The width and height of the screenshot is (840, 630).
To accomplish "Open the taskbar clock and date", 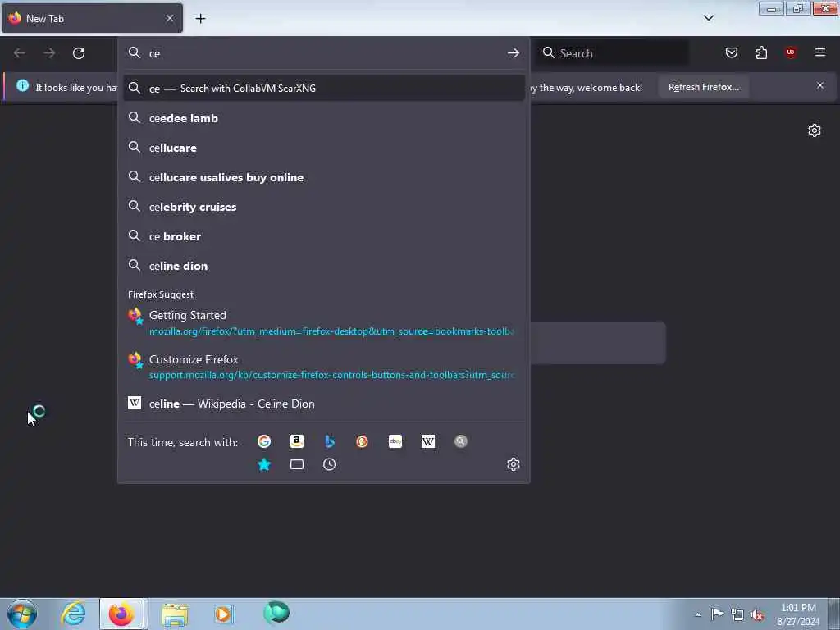I will pos(798,614).
